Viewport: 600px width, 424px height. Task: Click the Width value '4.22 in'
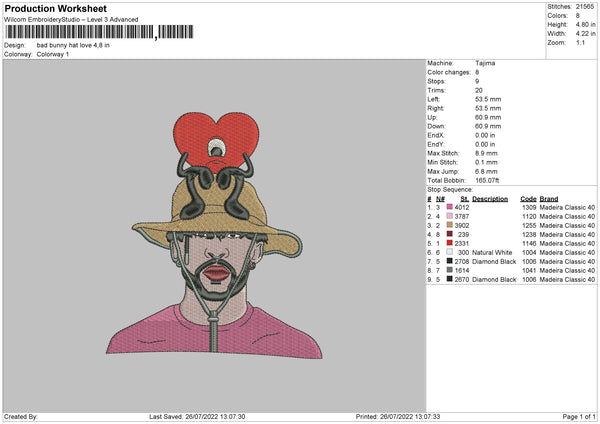coord(585,34)
